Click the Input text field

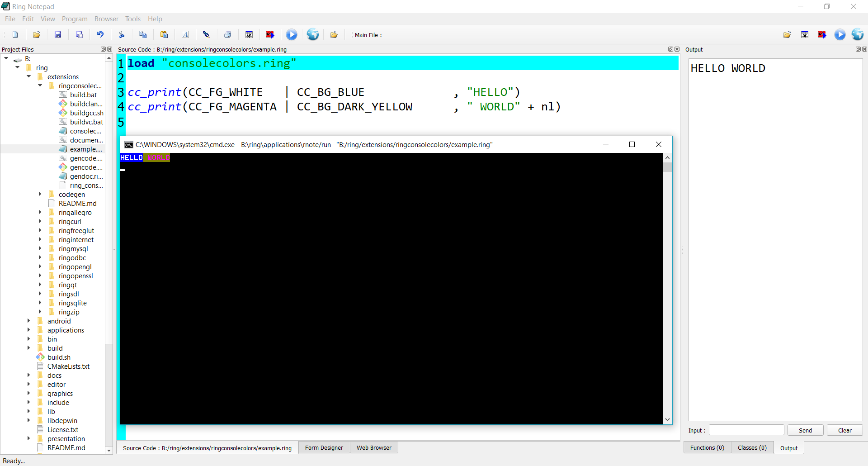pyautogui.click(x=746, y=430)
